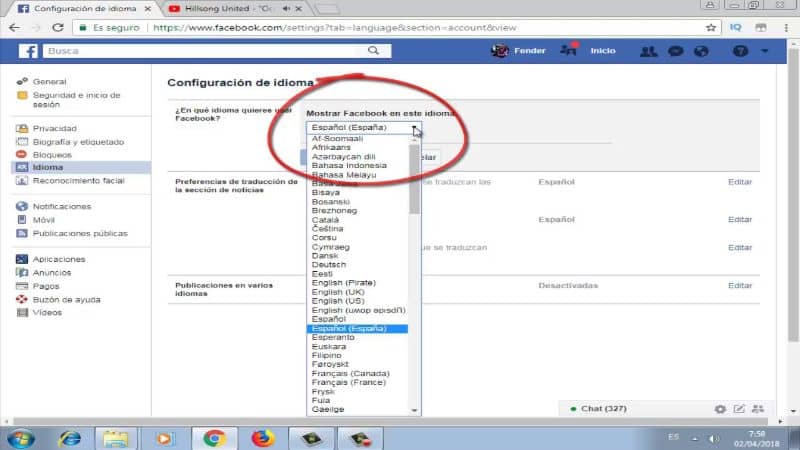Launch Internet Explorer from the taskbar
The image size is (800, 450).
69,438
